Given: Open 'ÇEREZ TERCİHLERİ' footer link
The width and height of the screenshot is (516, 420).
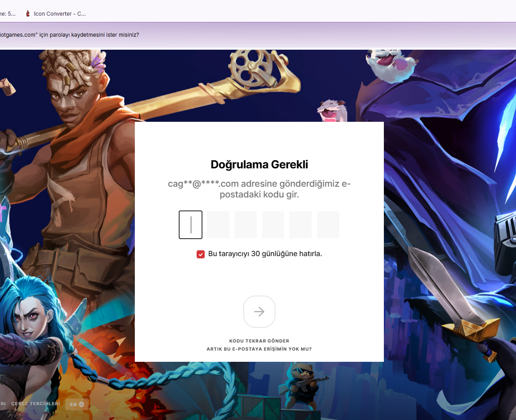Looking at the screenshot, I should (x=35, y=403).
